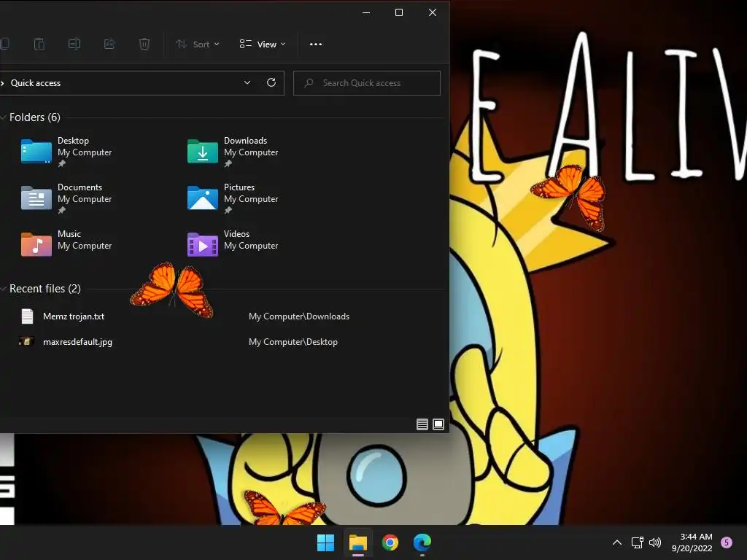The width and height of the screenshot is (747, 560).
Task: Click the Delete trash icon
Action: 144,44
